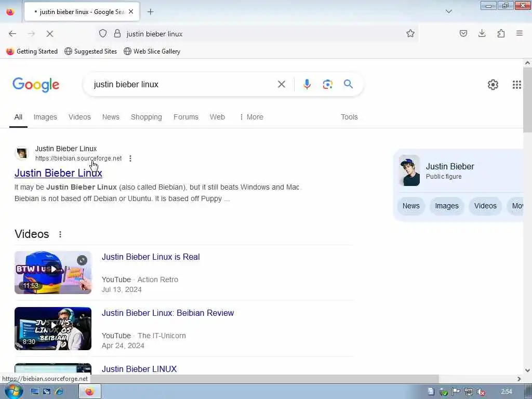Click the News chip in knowledge panel
This screenshot has width=532, height=399.
click(411, 206)
